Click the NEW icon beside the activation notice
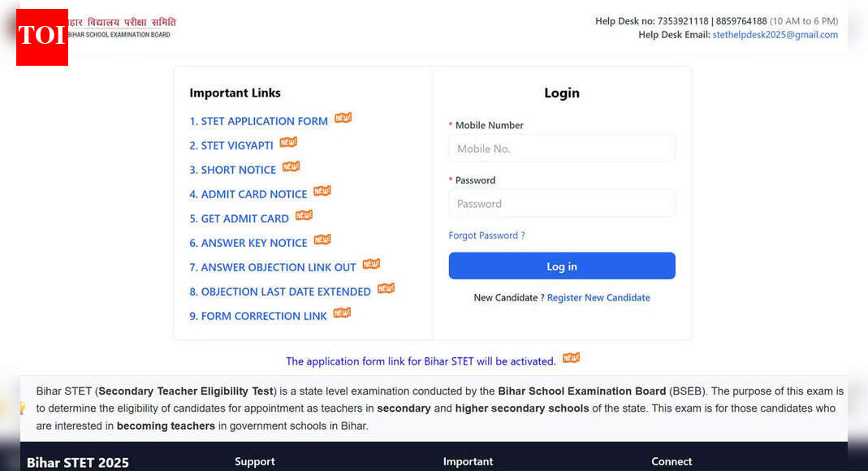This screenshot has width=868, height=471. tap(570, 357)
